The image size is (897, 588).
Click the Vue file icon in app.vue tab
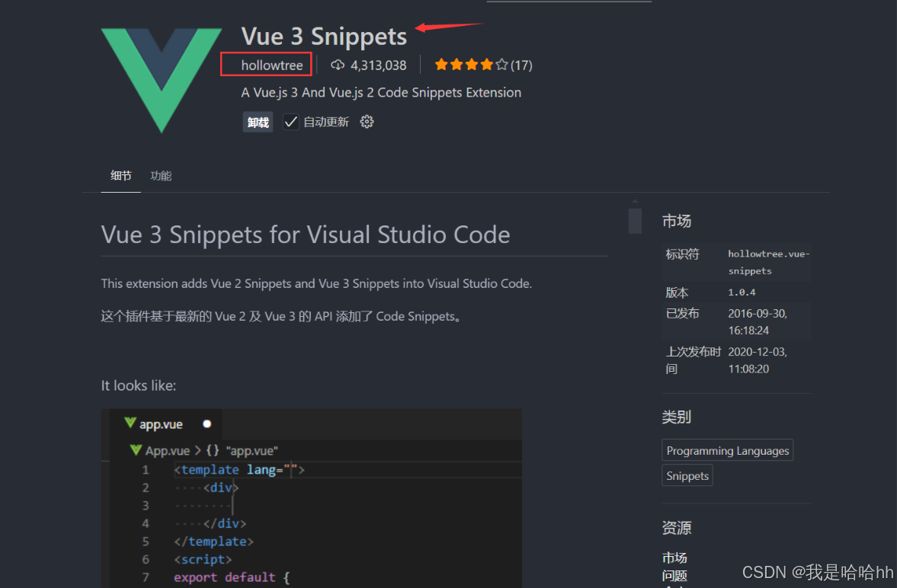[130, 423]
